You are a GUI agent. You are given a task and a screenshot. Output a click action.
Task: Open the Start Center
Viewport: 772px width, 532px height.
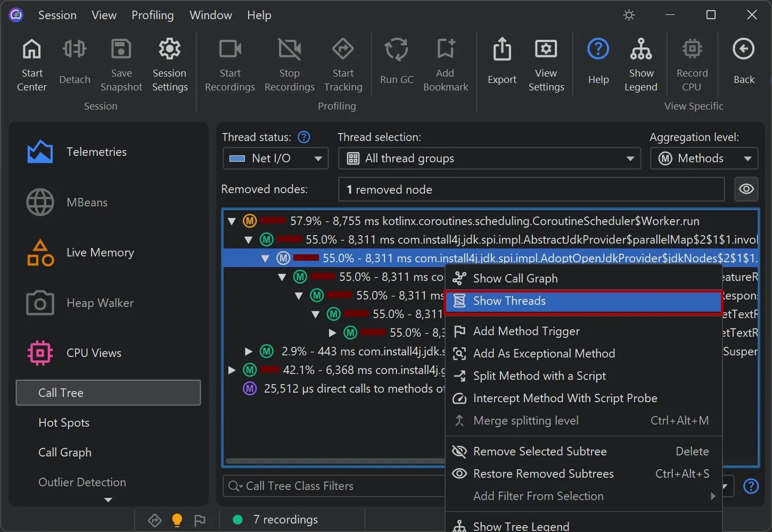pyautogui.click(x=31, y=63)
